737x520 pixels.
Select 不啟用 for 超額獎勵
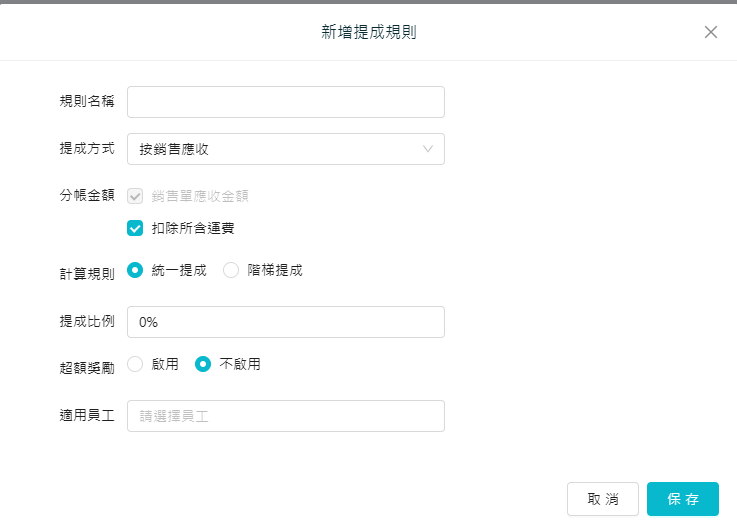[x=203, y=364]
